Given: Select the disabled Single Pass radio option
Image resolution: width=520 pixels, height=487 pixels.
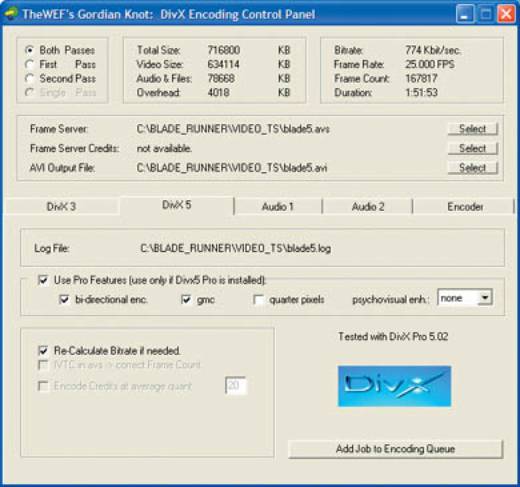Looking at the screenshot, I should point(30,92).
